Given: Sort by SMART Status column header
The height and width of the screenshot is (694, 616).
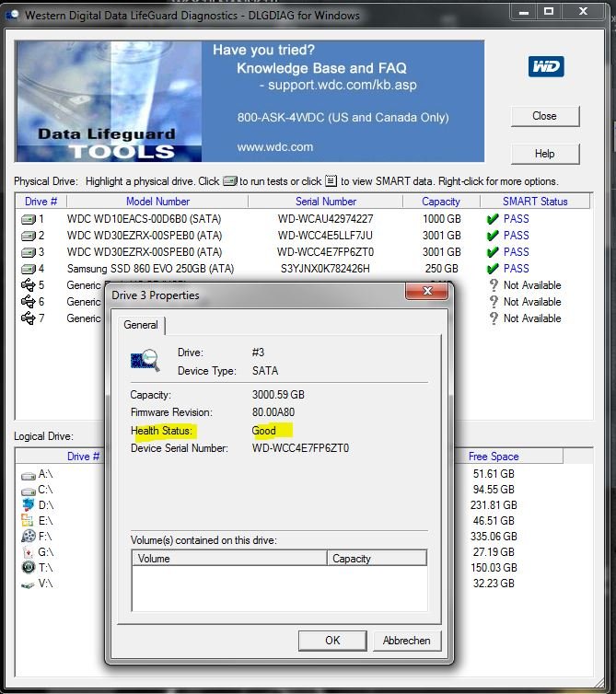Looking at the screenshot, I should pyautogui.click(x=535, y=202).
